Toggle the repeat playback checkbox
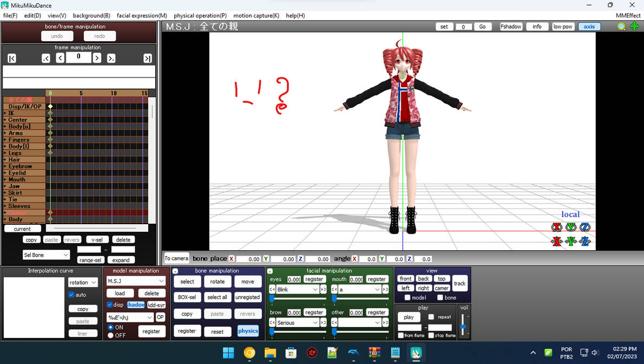The width and height of the screenshot is (644, 364). pyautogui.click(x=431, y=317)
